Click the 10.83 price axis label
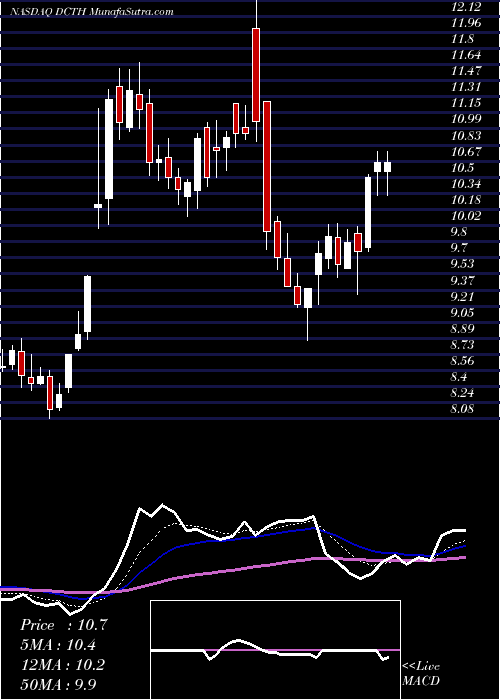 click(467, 136)
